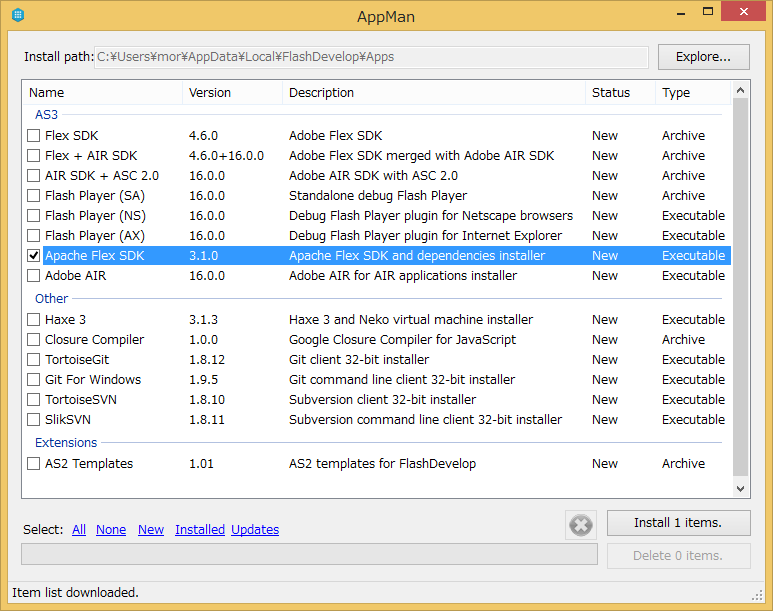Click the cancel download X icon

click(x=581, y=525)
